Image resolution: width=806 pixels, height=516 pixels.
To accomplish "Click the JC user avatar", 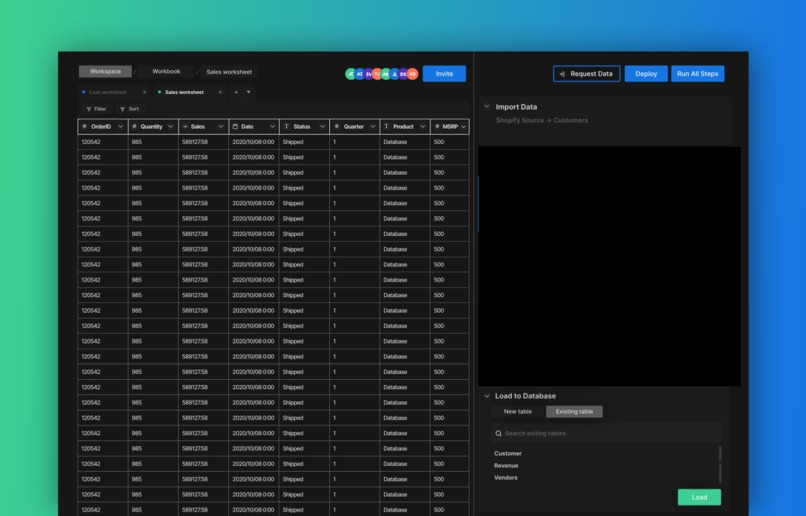I will 351,74.
